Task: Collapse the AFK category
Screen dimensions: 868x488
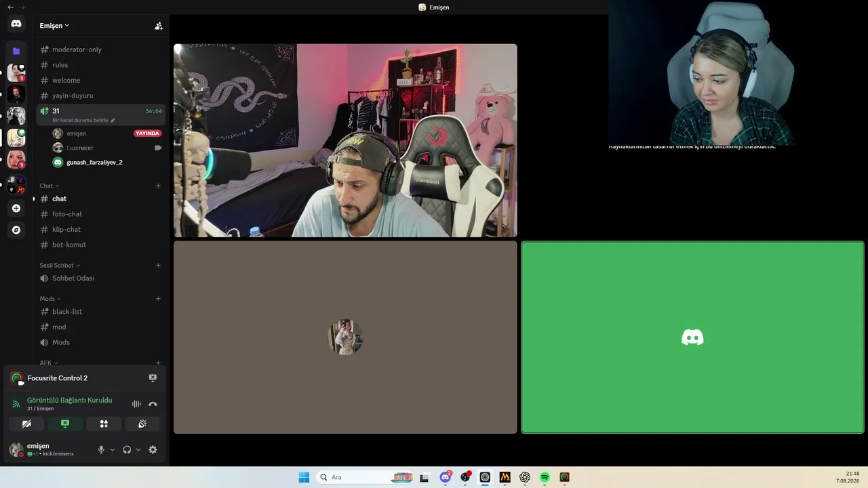Action: coord(49,363)
